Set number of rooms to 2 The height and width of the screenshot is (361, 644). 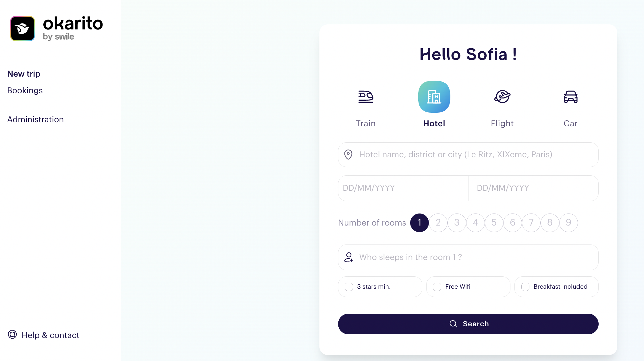[x=438, y=223]
